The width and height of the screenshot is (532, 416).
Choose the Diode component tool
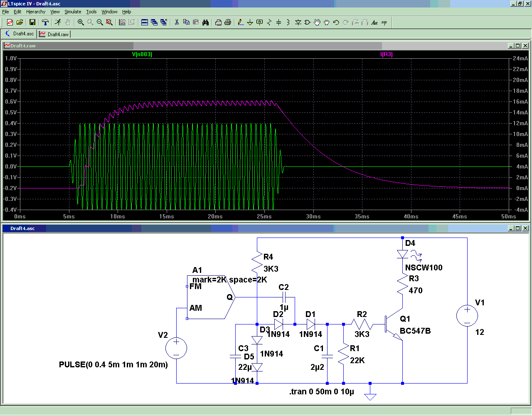[x=298, y=22]
